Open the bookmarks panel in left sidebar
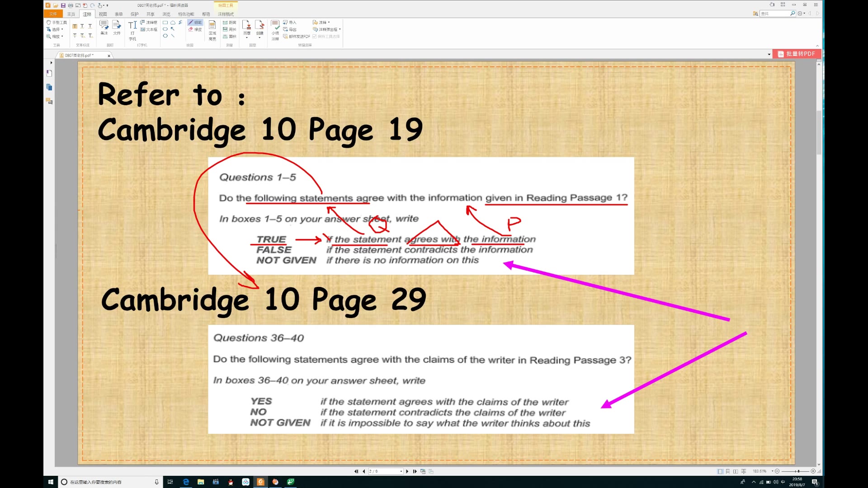The image size is (868, 488). [49, 73]
